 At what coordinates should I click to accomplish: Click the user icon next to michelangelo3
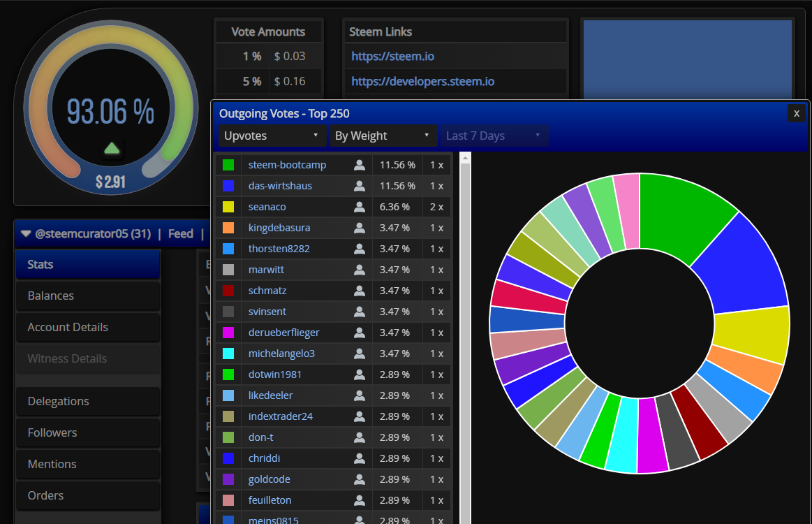point(360,354)
